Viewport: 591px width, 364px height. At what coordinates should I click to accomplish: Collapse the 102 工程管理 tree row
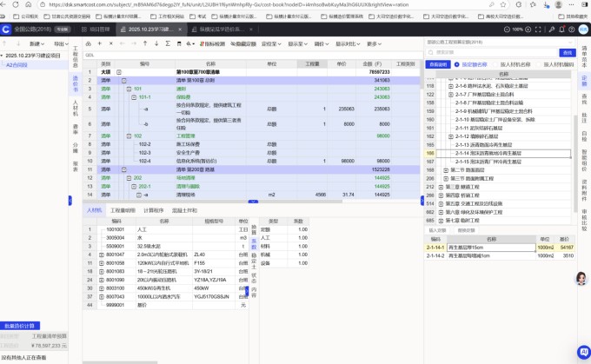(127, 136)
